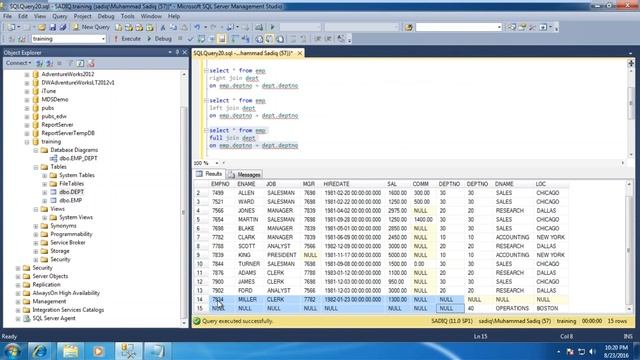Collapse the Database Diagrams folder
640x360 pixels.
(36, 150)
